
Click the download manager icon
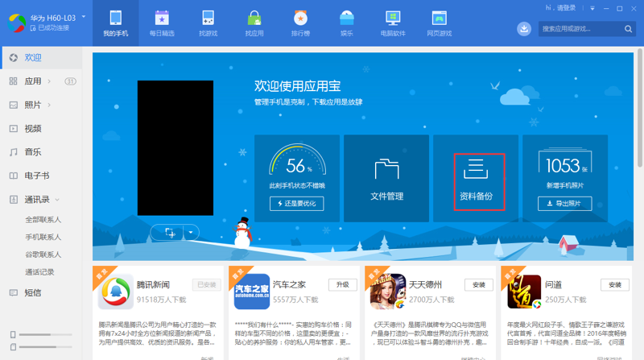tap(524, 29)
